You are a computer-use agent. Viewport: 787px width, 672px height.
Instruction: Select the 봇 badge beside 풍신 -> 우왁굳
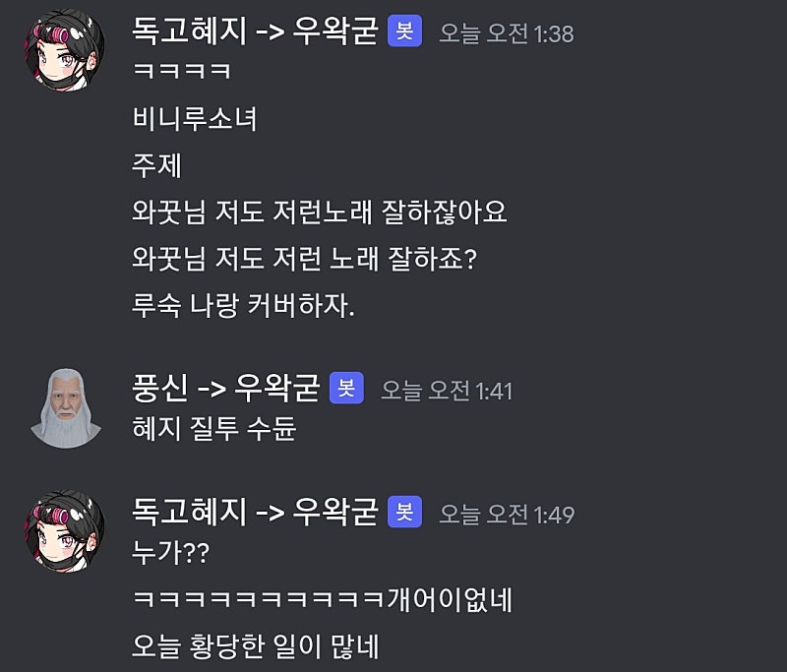click(x=346, y=388)
